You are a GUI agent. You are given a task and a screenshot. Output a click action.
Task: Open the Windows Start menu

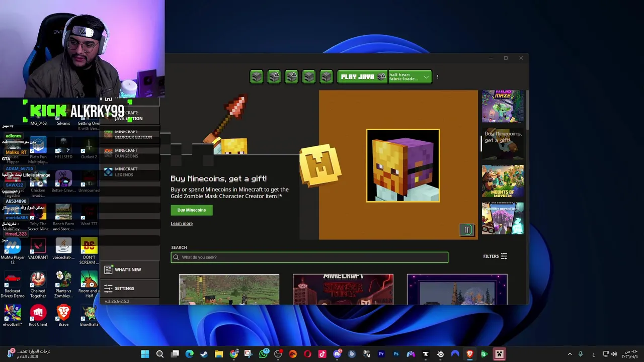tap(145, 354)
